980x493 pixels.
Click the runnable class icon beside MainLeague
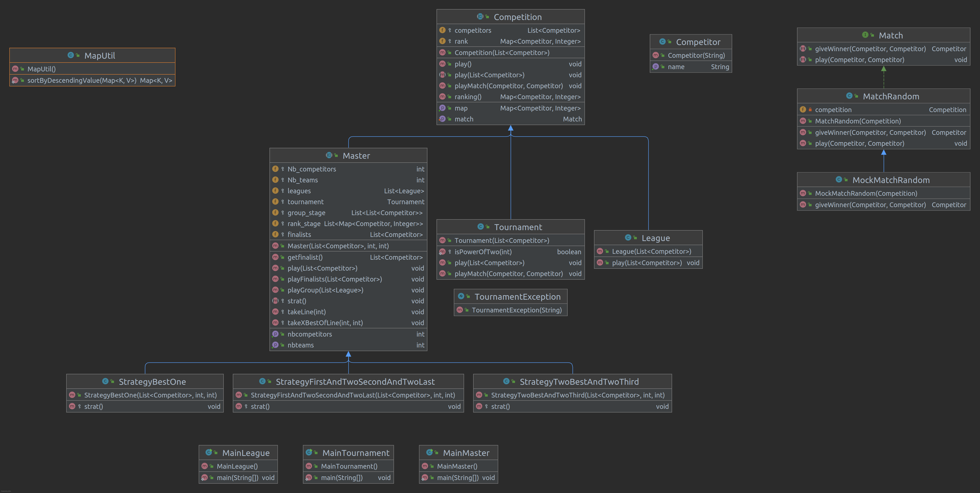[x=209, y=452]
